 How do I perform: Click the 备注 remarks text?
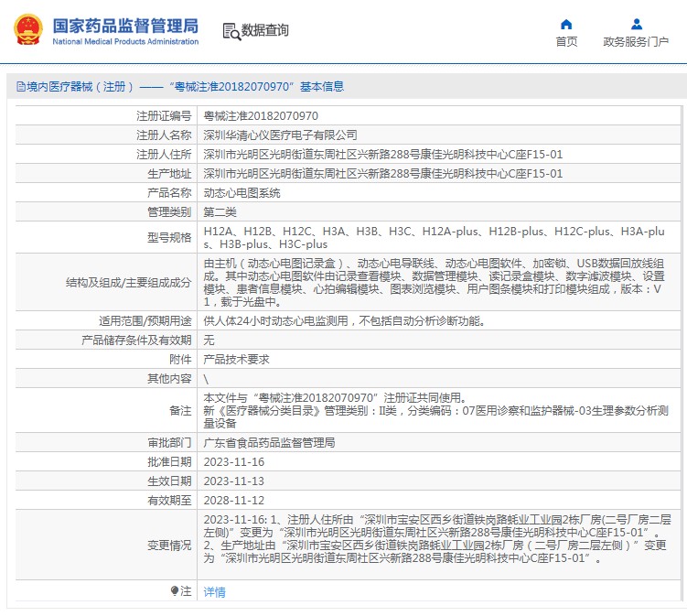click(436, 411)
